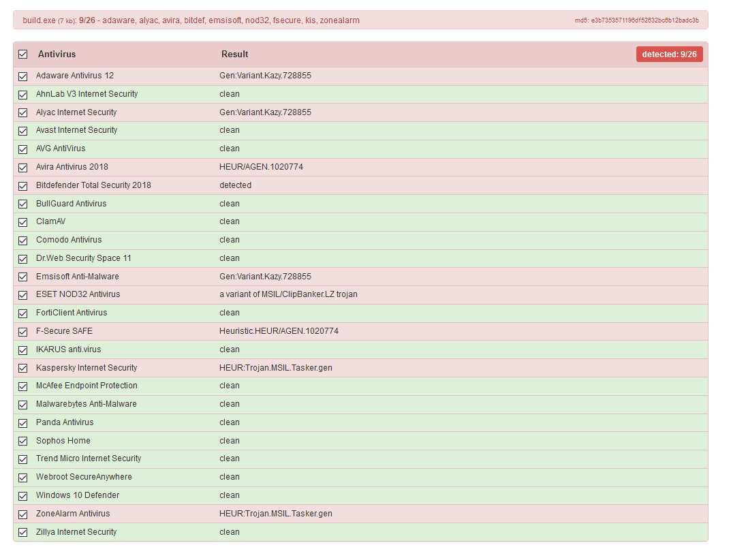This screenshot has width=731, height=560.
Task: Click 'Zillya Internet Security' name
Action: [76, 532]
